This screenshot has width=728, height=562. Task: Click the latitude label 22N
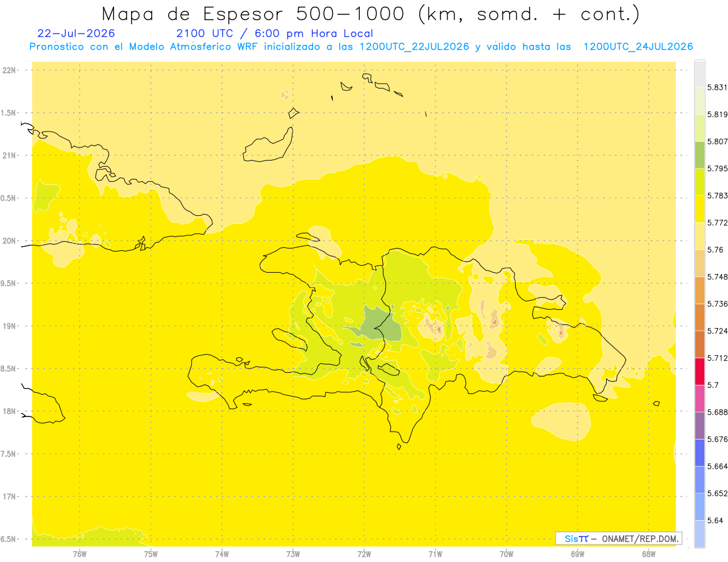pyautogui.click(x=9, y=70)
